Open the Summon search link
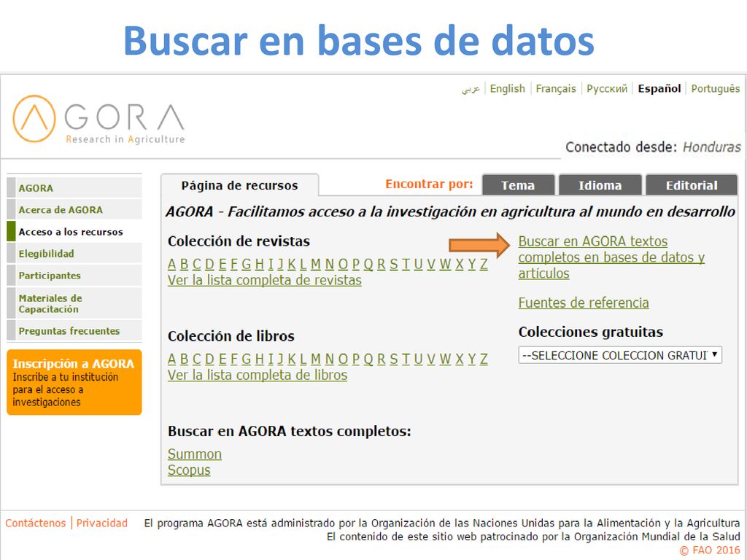The image size is (747, 560). click(194, 454)
